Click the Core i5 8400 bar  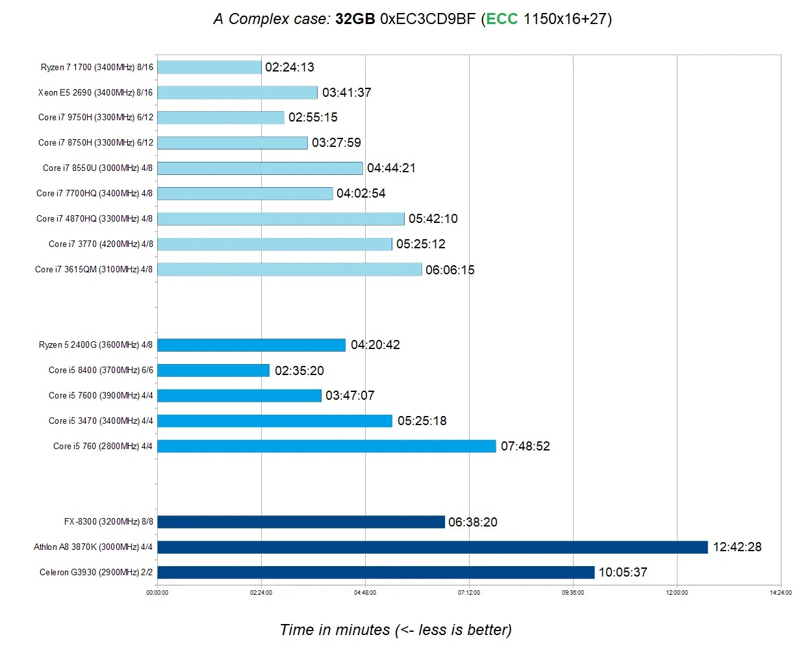pyautogui.click(x=214, y=370)
